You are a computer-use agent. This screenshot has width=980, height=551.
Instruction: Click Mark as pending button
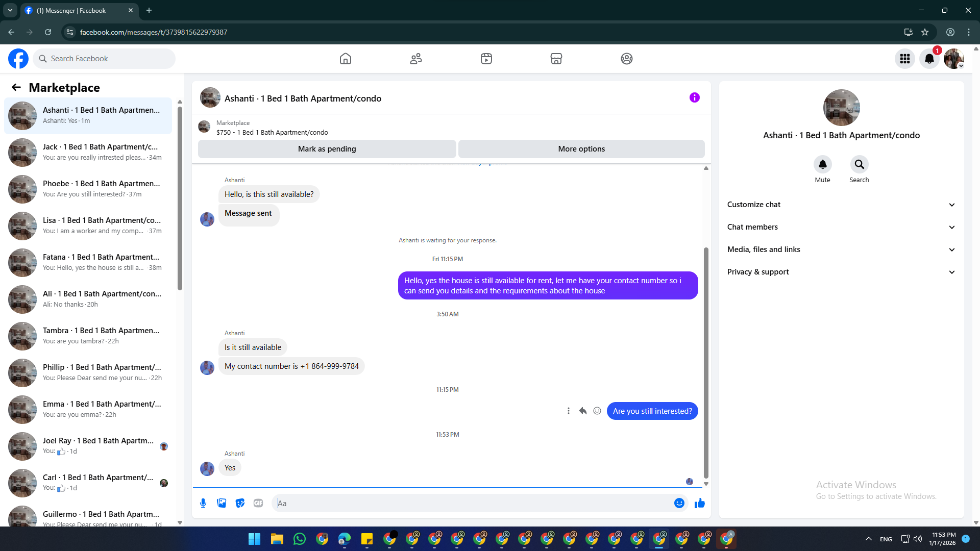pos(327,149)
